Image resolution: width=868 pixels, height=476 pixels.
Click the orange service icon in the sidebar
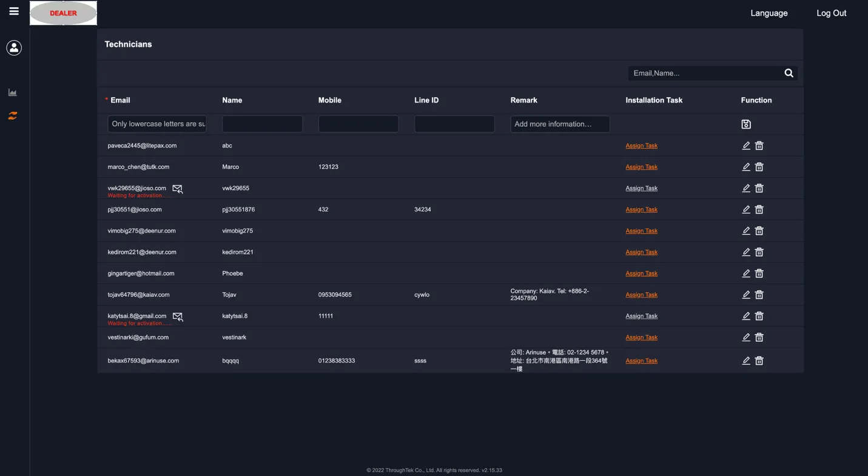12,115
